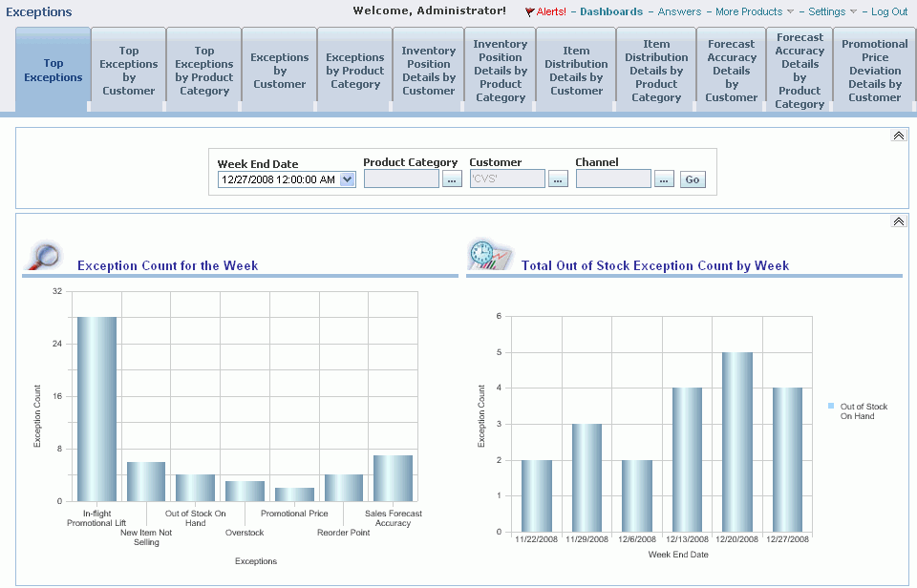This screenshot has height=588, width=917.
Task: Open the Dashboards link
Action: click(611, 11)
